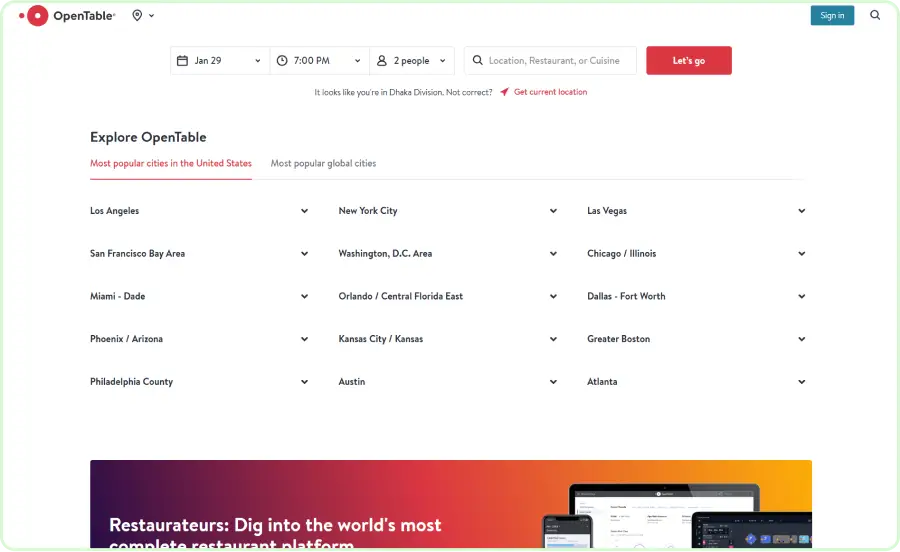
Task: Click the calendar icon beside Jan 29
Action: (182, 61)
